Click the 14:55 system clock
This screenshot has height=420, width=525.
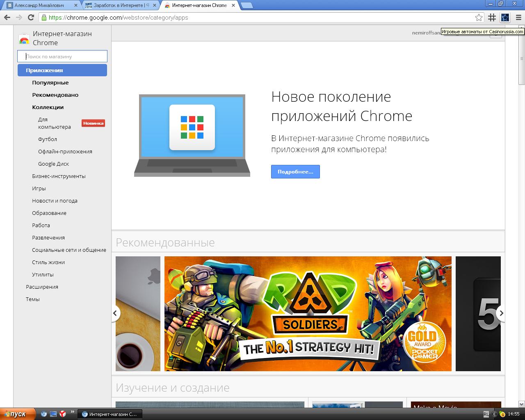(514, 414)
